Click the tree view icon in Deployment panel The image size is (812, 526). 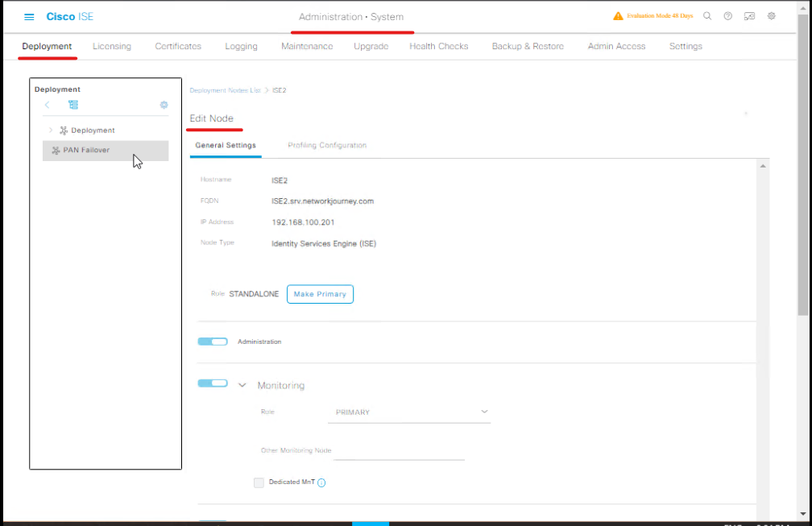[73, 105]
